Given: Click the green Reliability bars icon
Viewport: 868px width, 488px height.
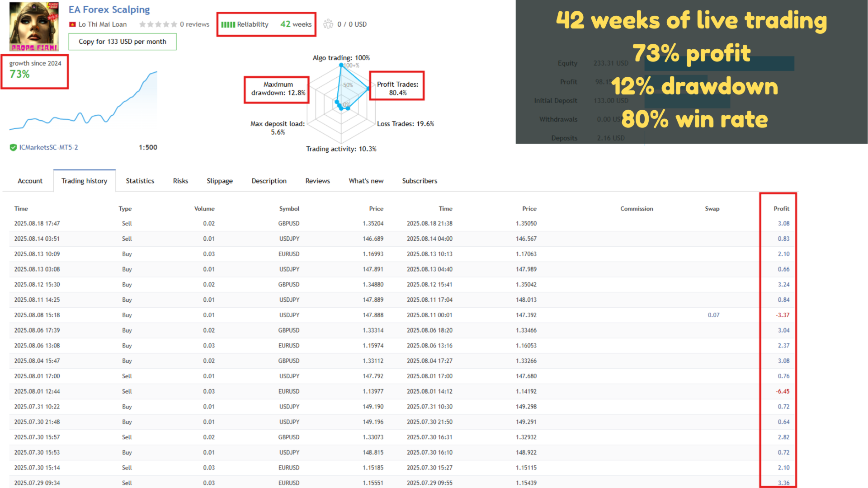Looking at the screenshot, I should (x=228, y=24).
